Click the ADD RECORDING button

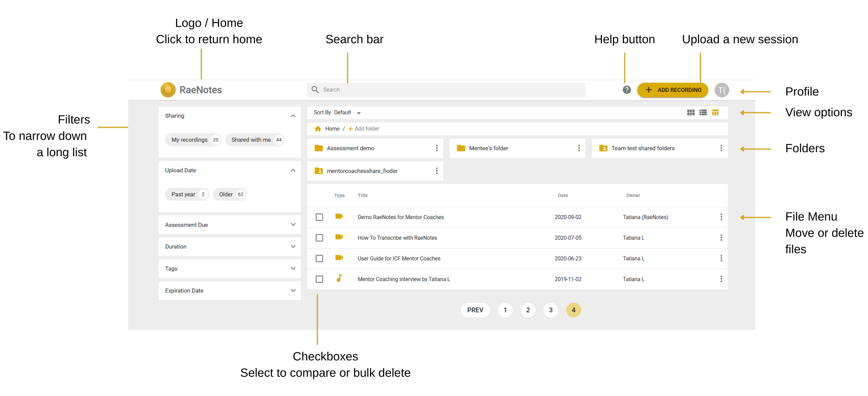click(x=672, y=90)
